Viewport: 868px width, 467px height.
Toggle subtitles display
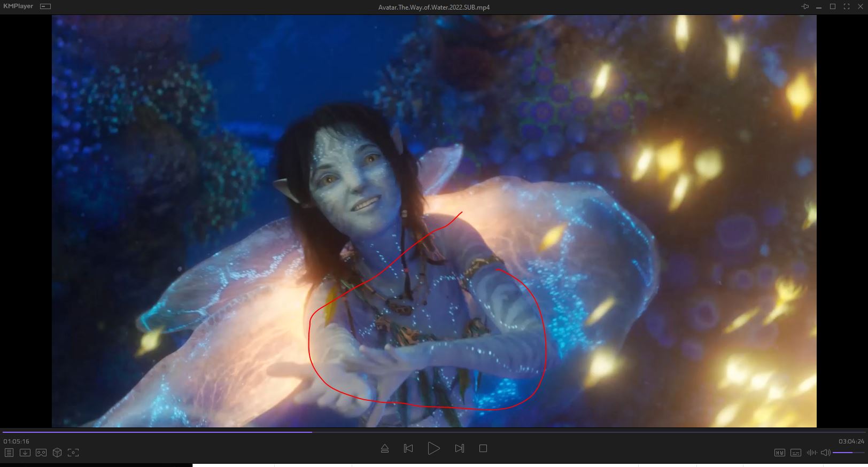[796, 453]
